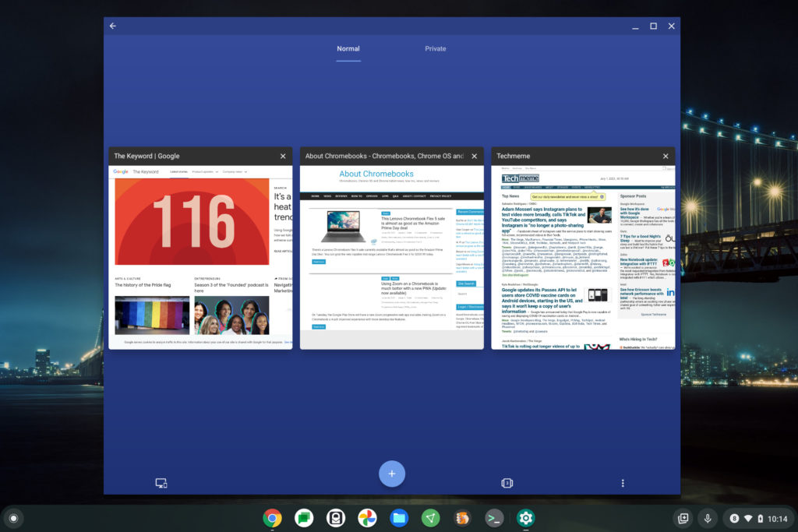Image resolution: width=798 pixels, height=532 pixels.
Task: Add a new tab with plus button
Action: point(392,474)
